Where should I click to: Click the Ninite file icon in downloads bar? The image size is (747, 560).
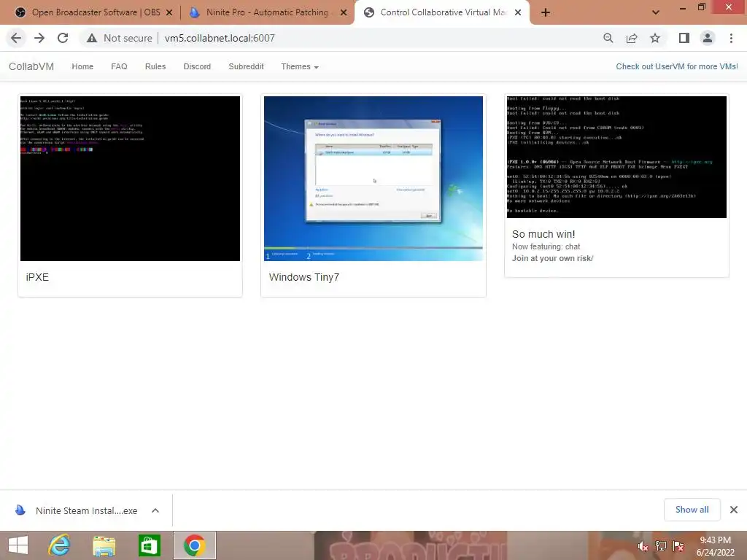pyautogui.click(x=20, y=510)
